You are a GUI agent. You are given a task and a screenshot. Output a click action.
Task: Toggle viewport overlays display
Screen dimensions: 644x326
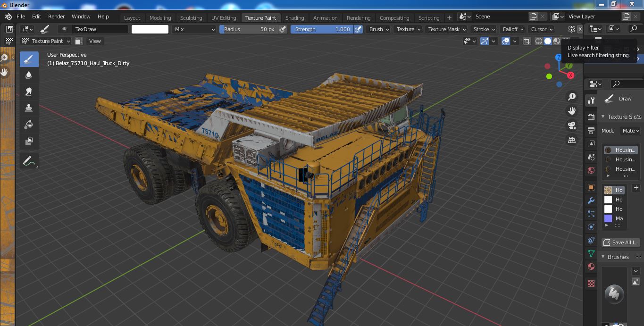506,41
